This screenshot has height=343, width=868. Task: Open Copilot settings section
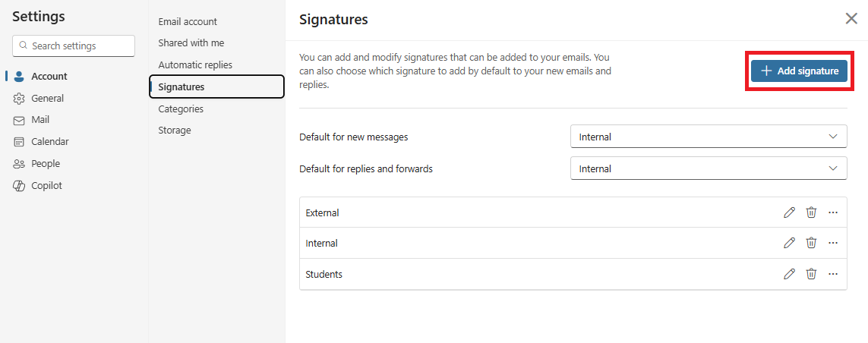[46, 186]
